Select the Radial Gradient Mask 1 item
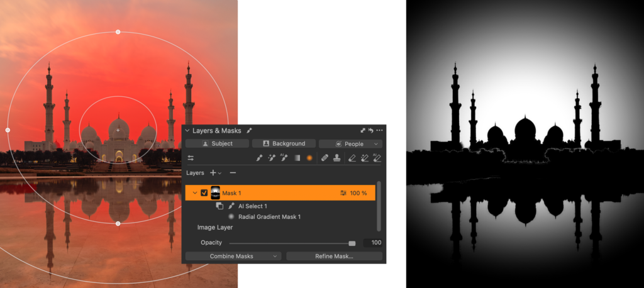This screenshot has width=644, height=288. [269, 217]
